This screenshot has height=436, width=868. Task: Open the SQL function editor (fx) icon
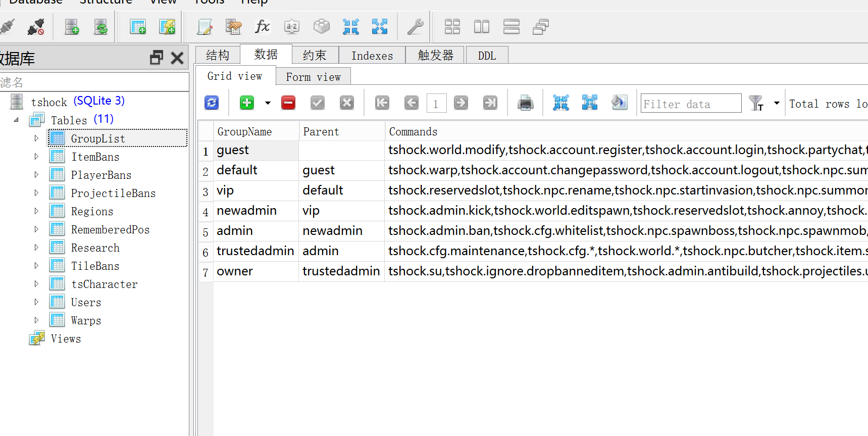click(262, 27)
